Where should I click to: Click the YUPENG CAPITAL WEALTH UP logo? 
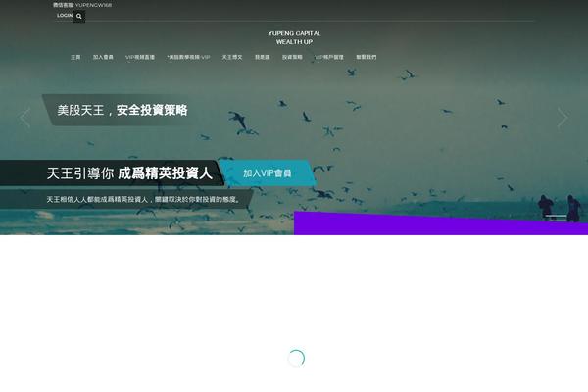coord(294,37)
